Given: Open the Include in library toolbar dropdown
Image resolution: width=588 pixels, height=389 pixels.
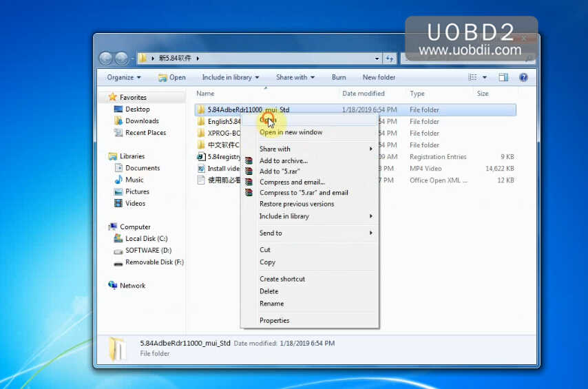Looking at the screenshot, I should coord(230,78).
